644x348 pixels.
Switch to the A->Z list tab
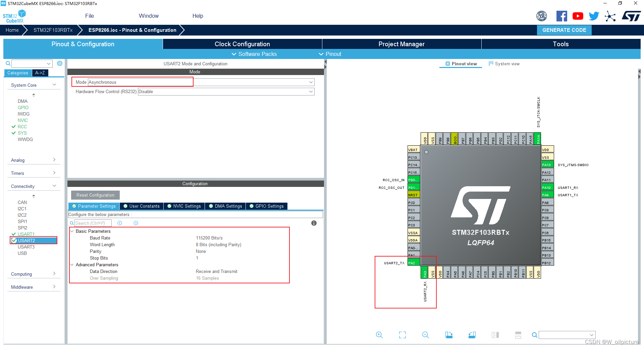(40, 73)
